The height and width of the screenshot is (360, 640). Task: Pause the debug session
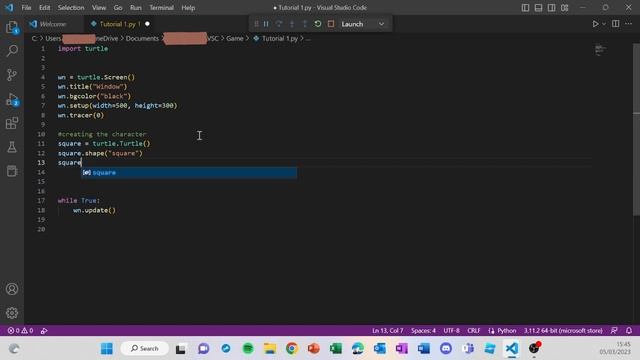pos(266,24)
